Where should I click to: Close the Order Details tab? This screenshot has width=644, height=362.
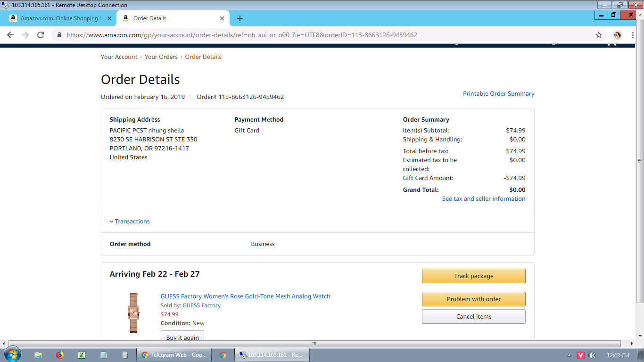[222, 18]
